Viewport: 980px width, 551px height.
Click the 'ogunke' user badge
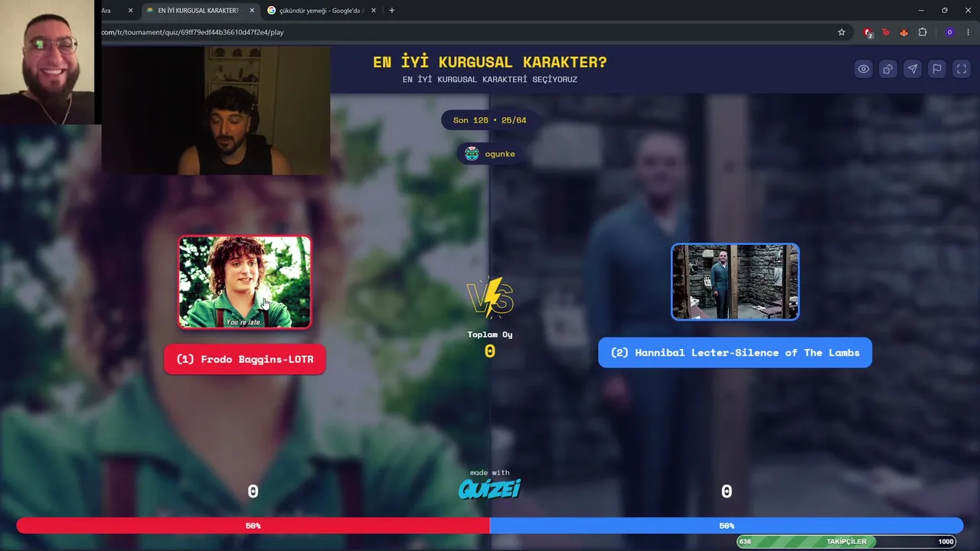point(490,154)
